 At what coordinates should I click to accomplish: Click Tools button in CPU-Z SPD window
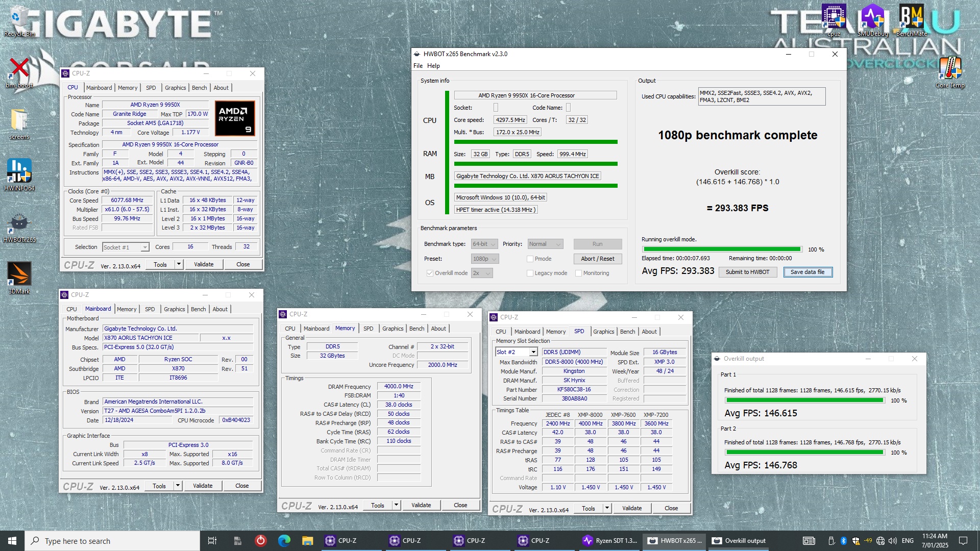click(588, 508)
